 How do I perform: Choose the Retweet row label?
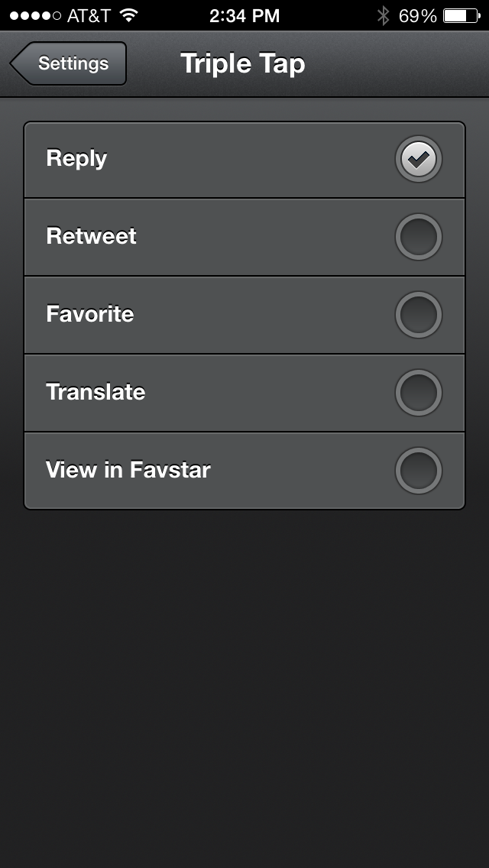[91, 236]
